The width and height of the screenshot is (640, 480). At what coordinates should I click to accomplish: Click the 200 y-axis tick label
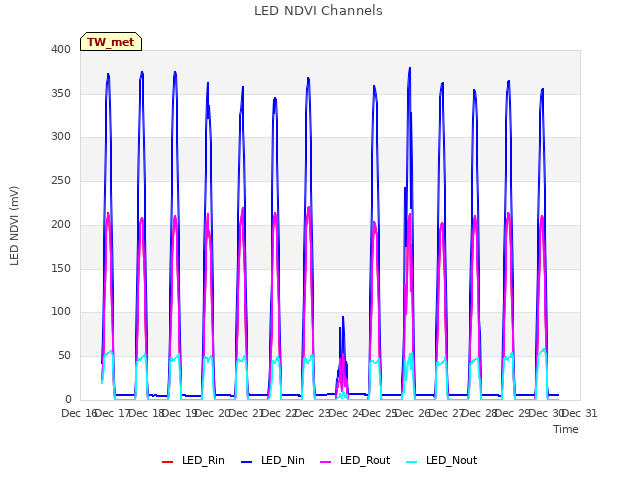pyautogui.click(x=61, y=224)
